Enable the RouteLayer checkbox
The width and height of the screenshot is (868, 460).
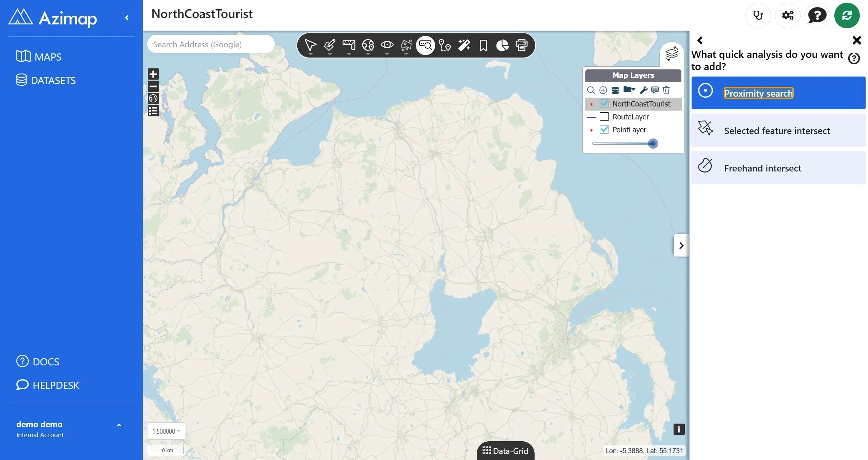coord(604,117)
